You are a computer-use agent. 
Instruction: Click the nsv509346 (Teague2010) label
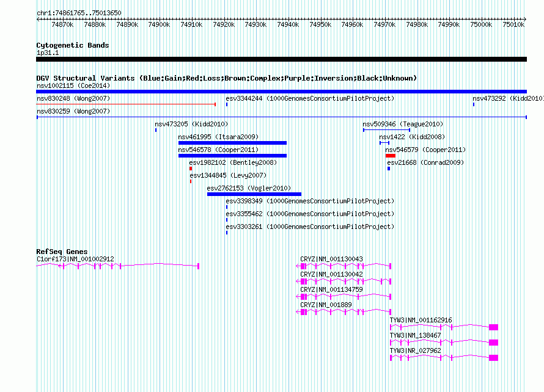pyautogui.click(x=403, y=124)
